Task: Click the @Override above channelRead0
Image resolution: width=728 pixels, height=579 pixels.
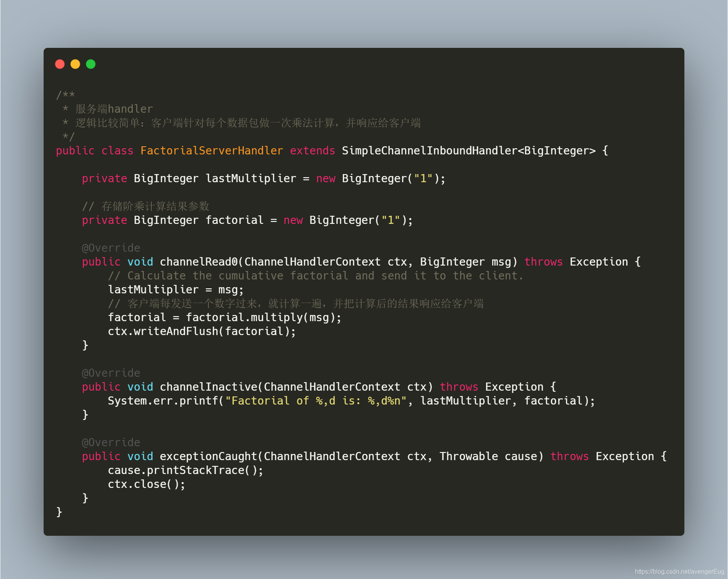Action: (x=111, y=248)
